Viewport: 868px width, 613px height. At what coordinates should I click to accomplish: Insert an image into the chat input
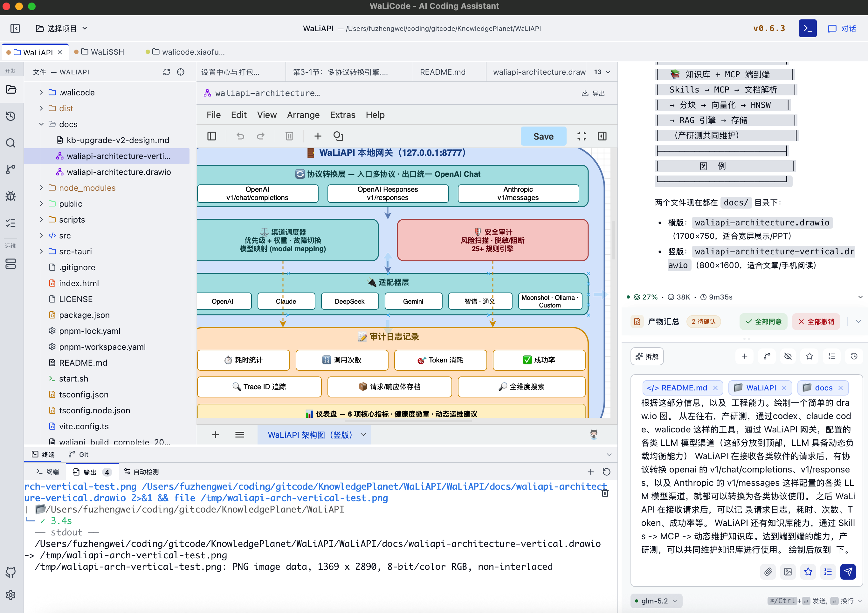coord(788,572)
